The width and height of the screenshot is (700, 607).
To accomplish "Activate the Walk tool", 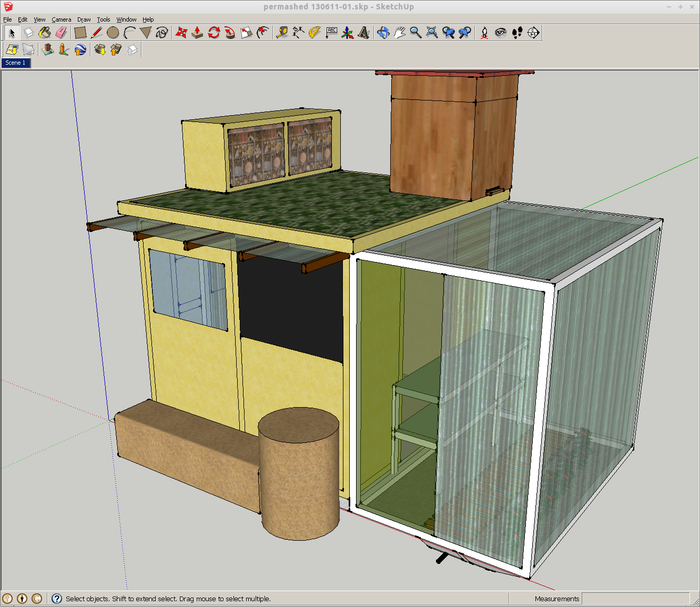I will [x=516, y=32].
